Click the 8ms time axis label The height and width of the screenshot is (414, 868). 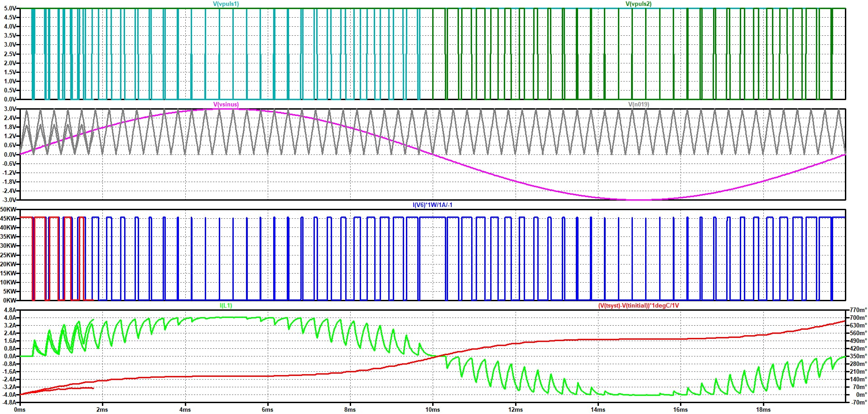pos(350,409)
